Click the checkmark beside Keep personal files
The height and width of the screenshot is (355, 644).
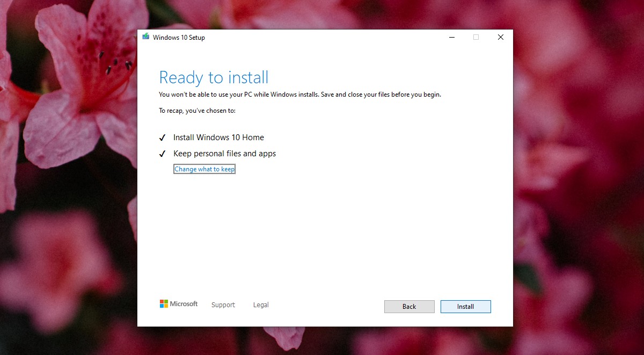[163, 154]
